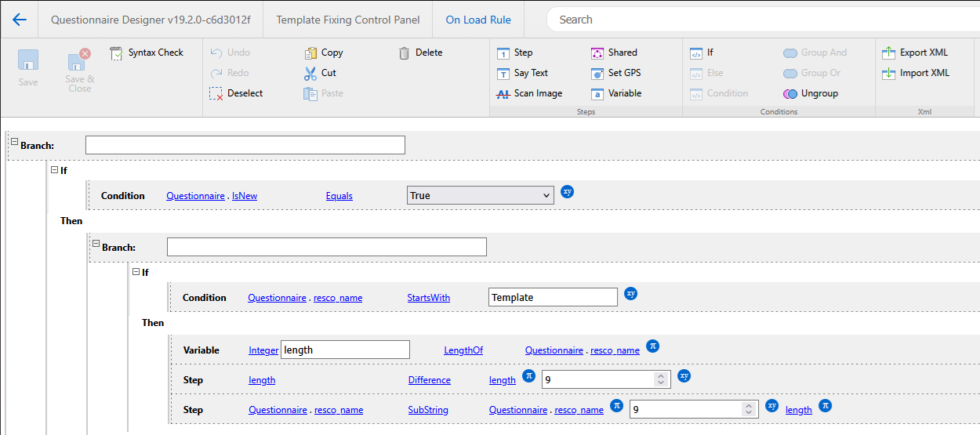Edit the length variable name field
The width and height of the screenshot is (980, 435).
tap(345, 350)
